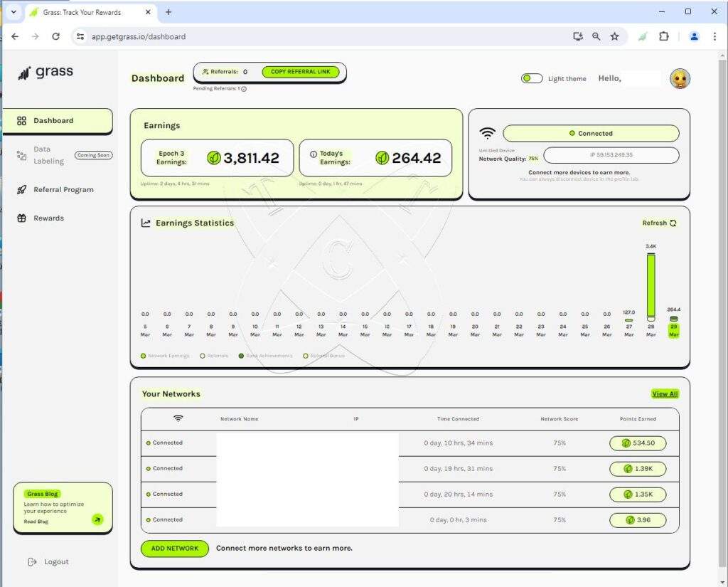Image resolution: width=728 pixels, height=587 pixels.
Task: Click the grass logo in sidebar
Action: (45, 73)
